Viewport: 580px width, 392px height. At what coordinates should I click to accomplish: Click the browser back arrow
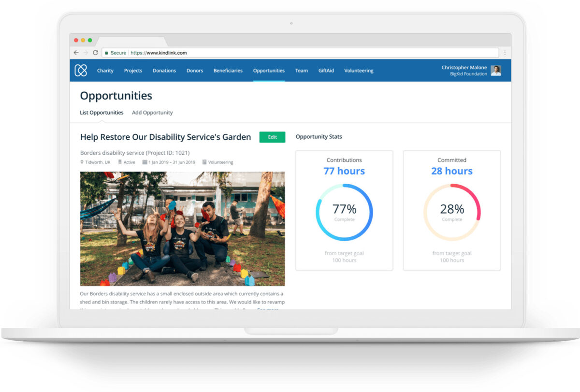coord(76,53)
